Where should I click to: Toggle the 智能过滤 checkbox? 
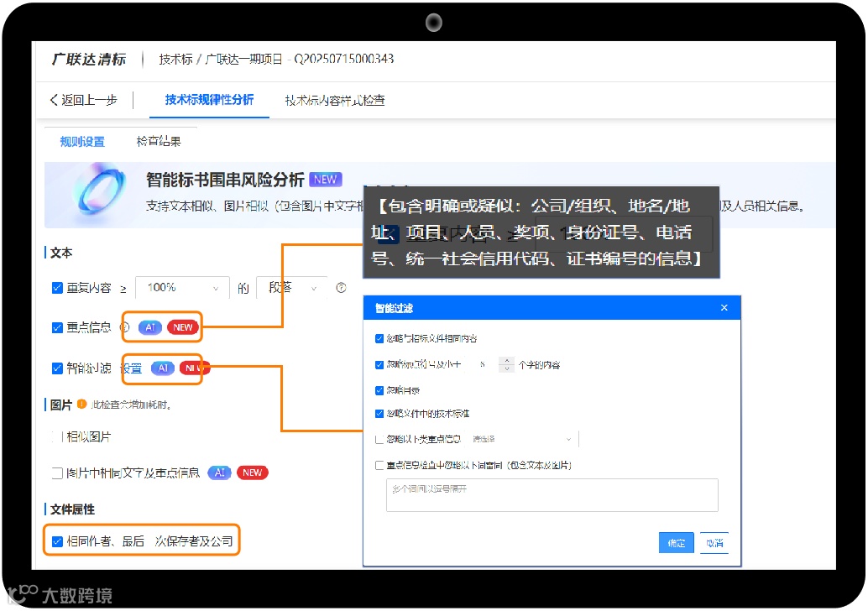coord(57,368)
